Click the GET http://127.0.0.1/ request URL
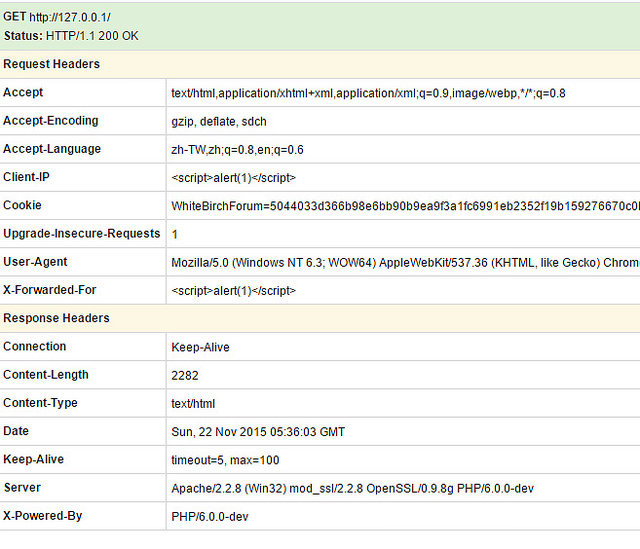Image resolution: width=640 pixels, height=549 pixels. [69, 18]
